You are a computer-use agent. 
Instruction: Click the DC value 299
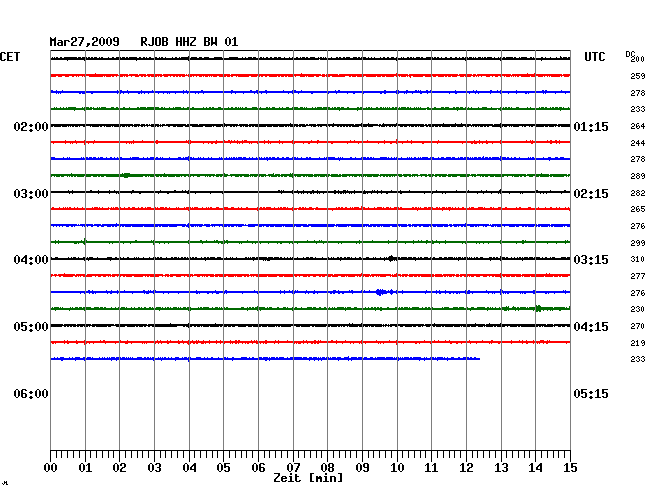pyautogui.click(x=638, y=243)
